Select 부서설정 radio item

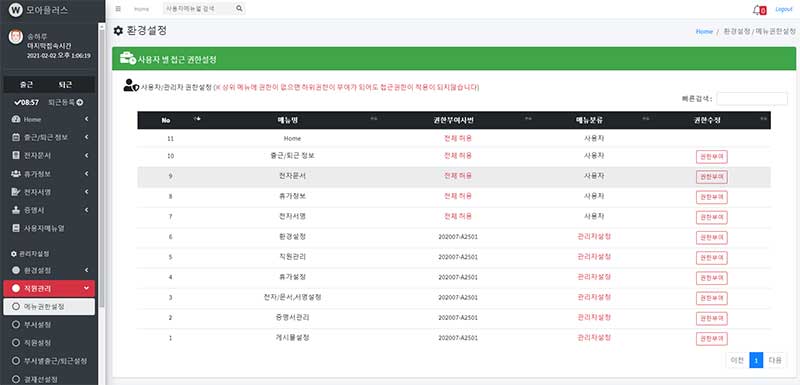pos(49,324)
